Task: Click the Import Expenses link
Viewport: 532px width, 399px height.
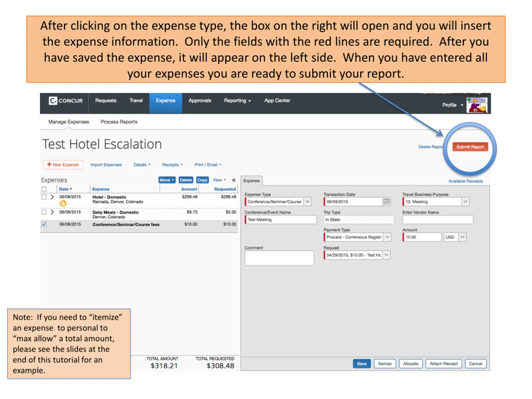Action: tap(106, 165)
